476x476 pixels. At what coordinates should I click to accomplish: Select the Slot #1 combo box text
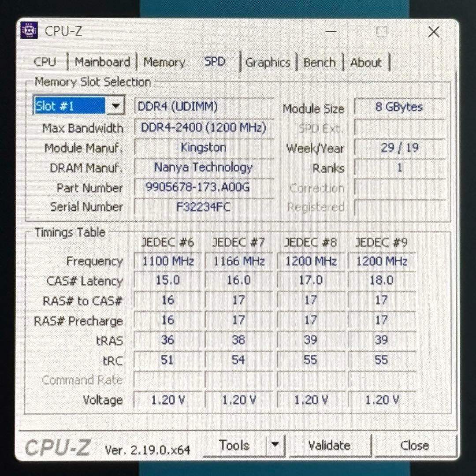coord(70,106)
